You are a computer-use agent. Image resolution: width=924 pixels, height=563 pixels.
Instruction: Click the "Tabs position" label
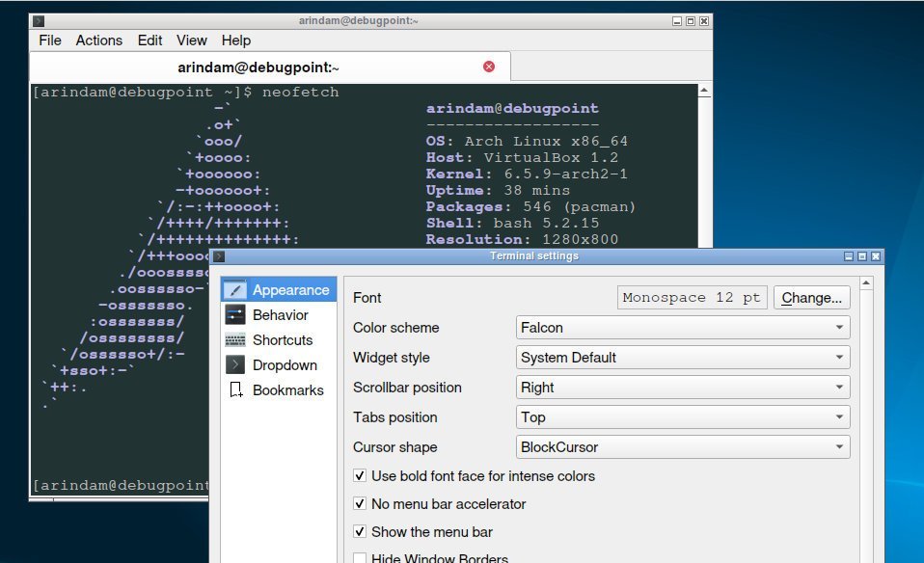(x=394, y=417)
